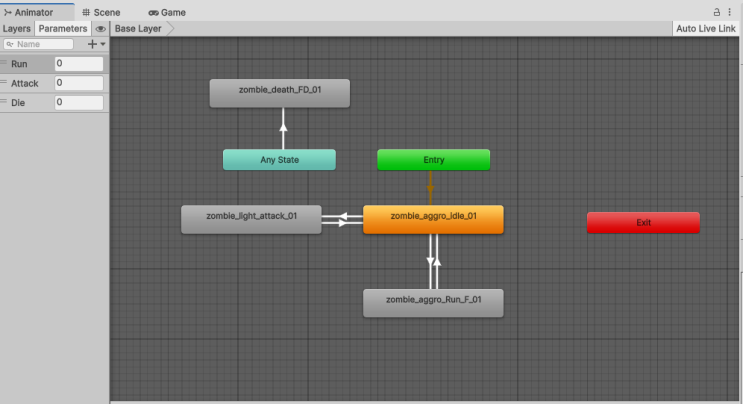
Task: Click the drag handle icon beside Die
Action: point(4,101)
